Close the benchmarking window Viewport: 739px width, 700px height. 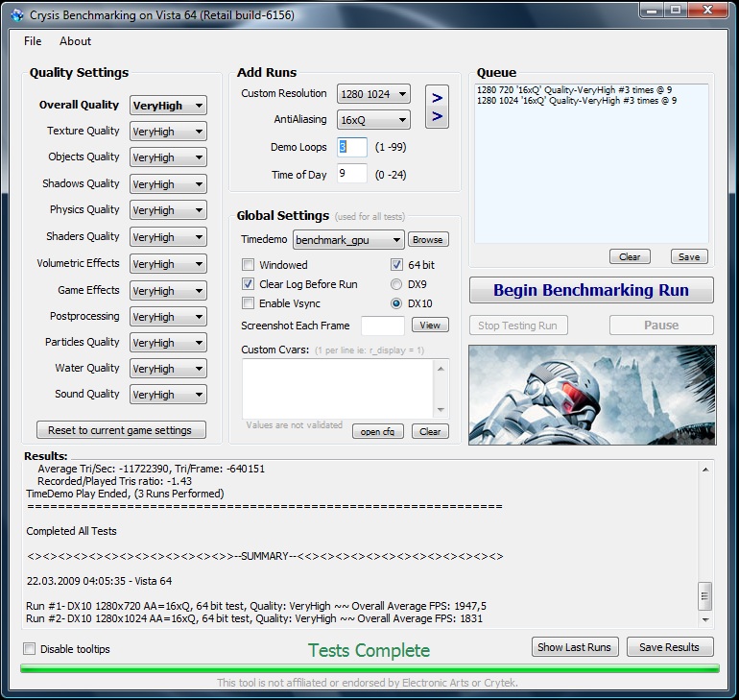coord(707,11)
